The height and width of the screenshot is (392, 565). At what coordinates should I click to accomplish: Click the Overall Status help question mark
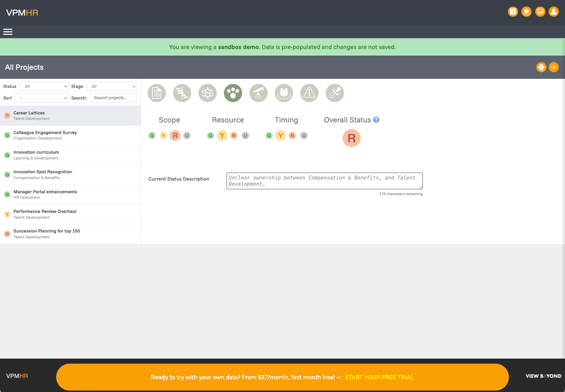point(376,120)
